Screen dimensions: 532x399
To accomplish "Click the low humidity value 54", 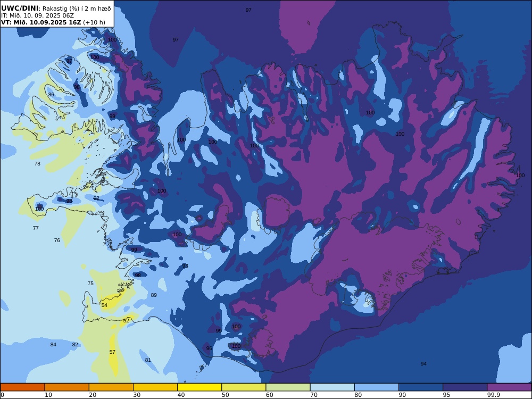I will [104, 305].
